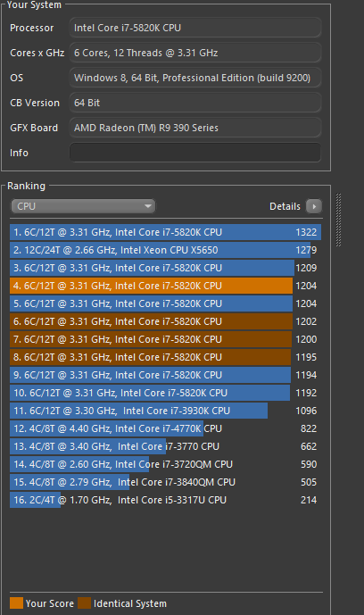Click the Info input field

pos(195,153)
